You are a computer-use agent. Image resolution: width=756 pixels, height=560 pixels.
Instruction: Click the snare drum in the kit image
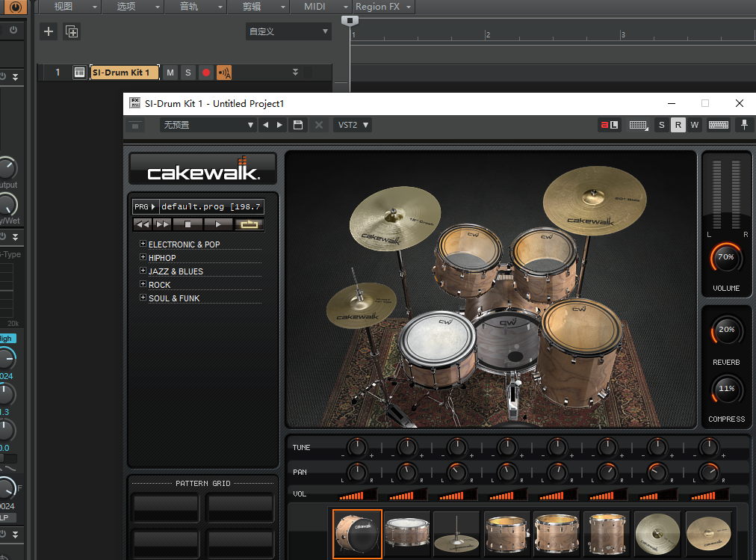pyautogui.click(x=438, y=350)
